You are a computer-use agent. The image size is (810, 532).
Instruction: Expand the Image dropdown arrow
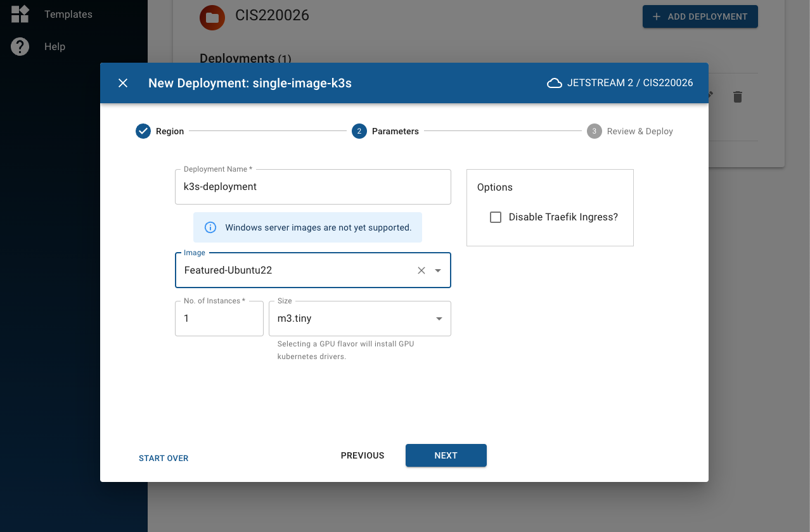click(438, 270)
